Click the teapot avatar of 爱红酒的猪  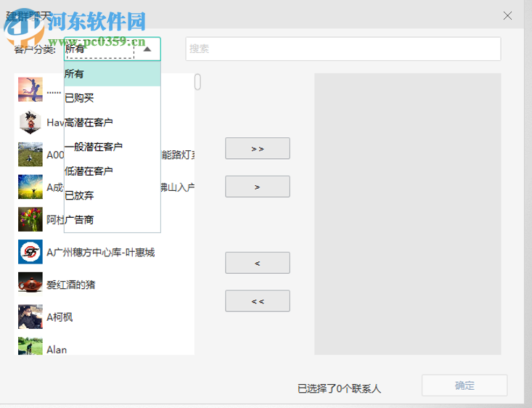pyautogui.click(x=30, y=284)
